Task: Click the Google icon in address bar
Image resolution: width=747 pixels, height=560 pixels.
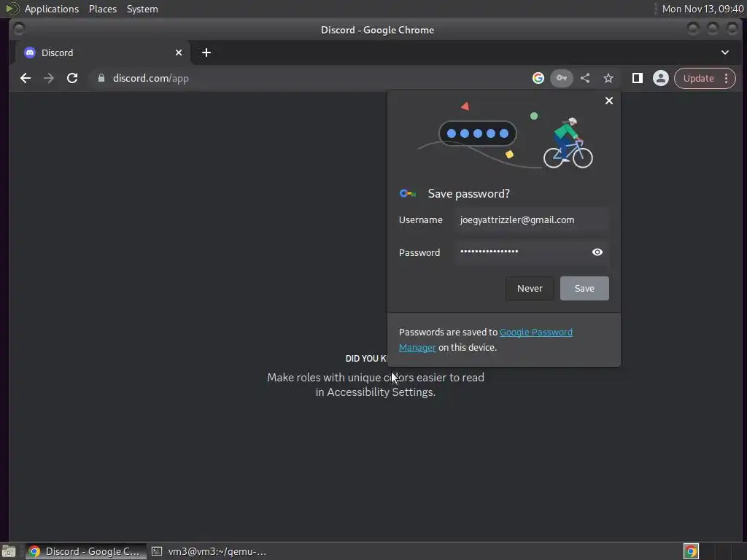Action: [538, 78]
